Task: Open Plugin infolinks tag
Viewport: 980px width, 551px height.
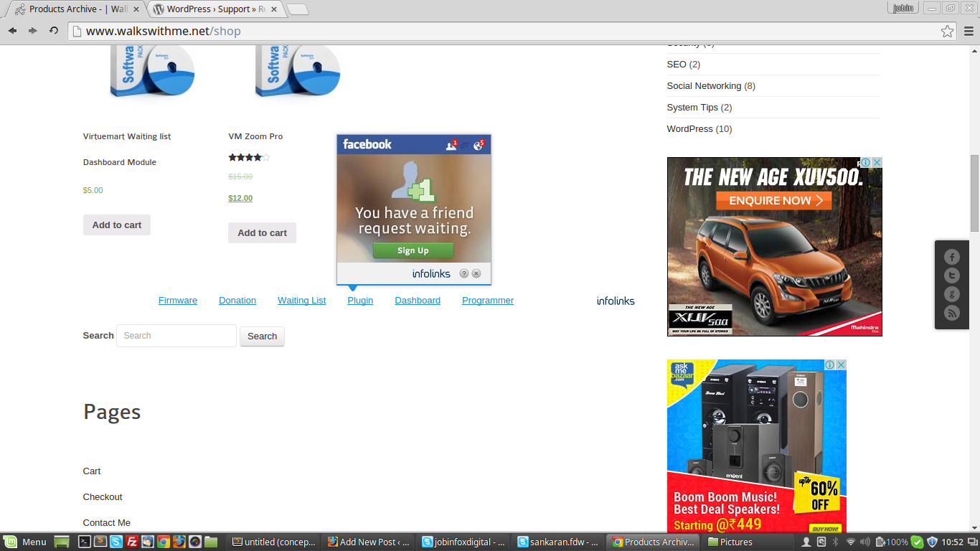Action: point(360,301)
